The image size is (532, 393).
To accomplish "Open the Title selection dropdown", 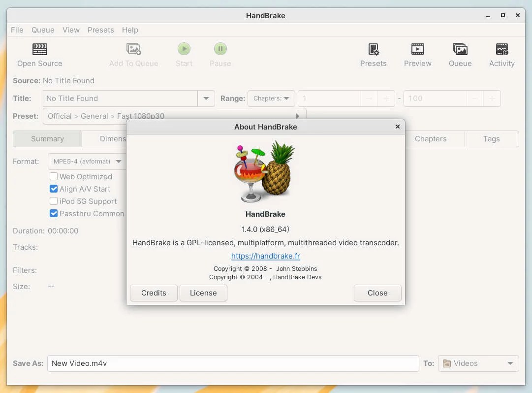I will pyautogui.click(x=206, y=98).
